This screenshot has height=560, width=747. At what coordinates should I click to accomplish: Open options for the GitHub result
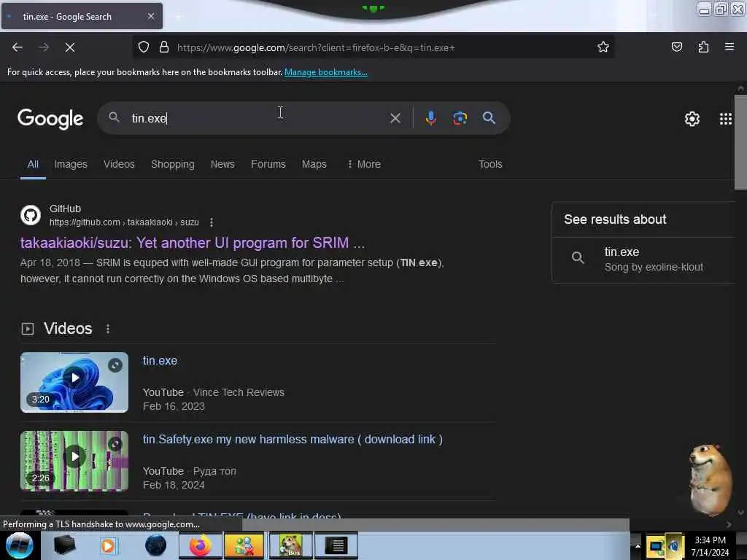(x=212, y=222)
